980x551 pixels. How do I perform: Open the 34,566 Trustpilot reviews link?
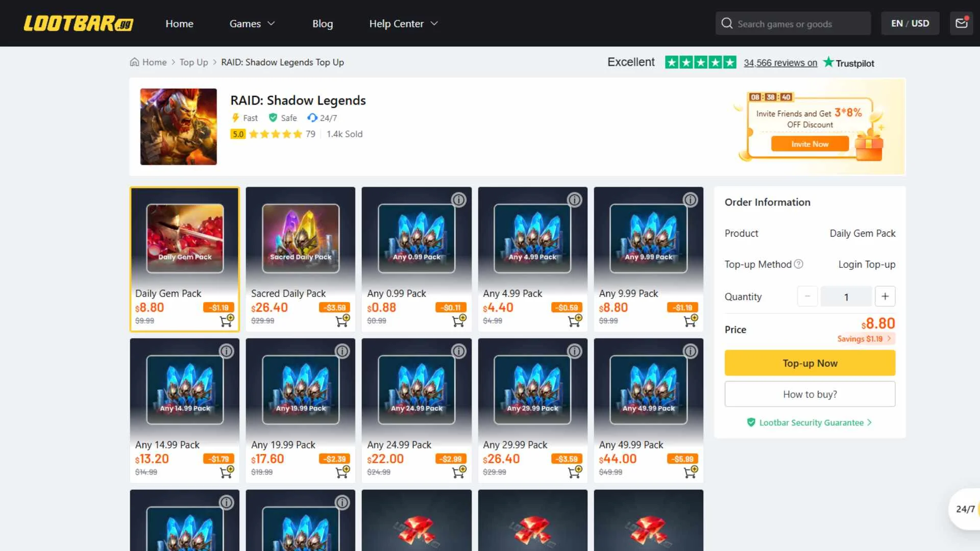[x=780, y=63]
